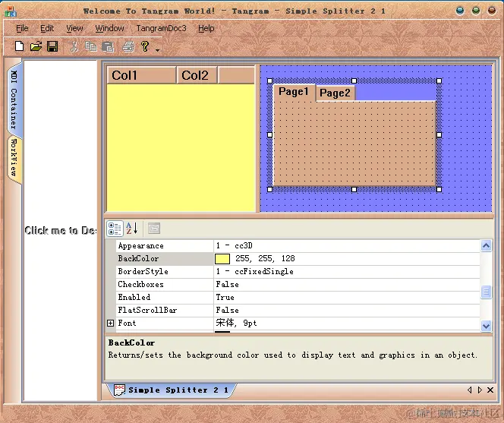Switch to the Page2 tab
Screen dimensions: 504x423
click(335, 93)
